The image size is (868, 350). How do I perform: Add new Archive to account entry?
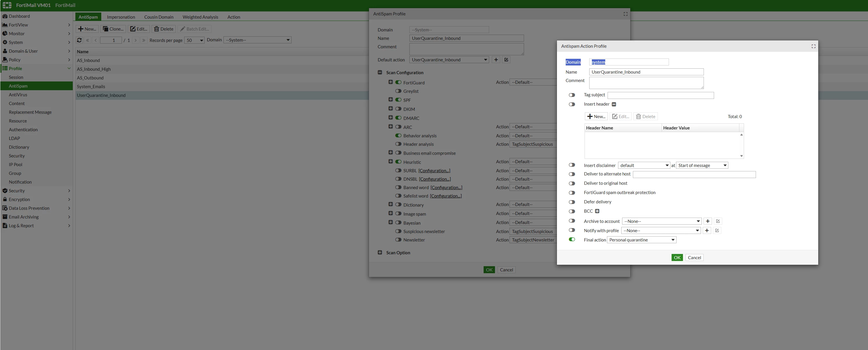pos(708,221)
